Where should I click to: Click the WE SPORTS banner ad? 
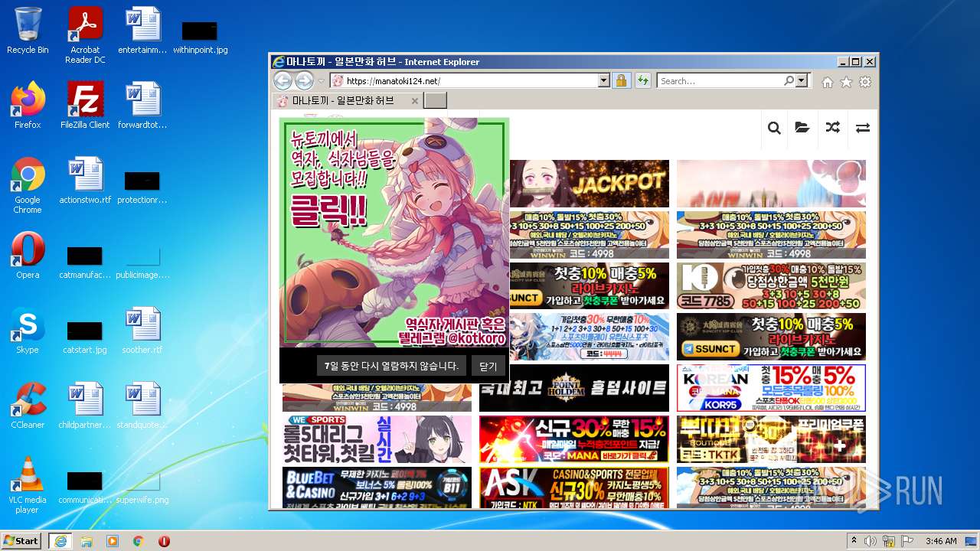(377, 439)
